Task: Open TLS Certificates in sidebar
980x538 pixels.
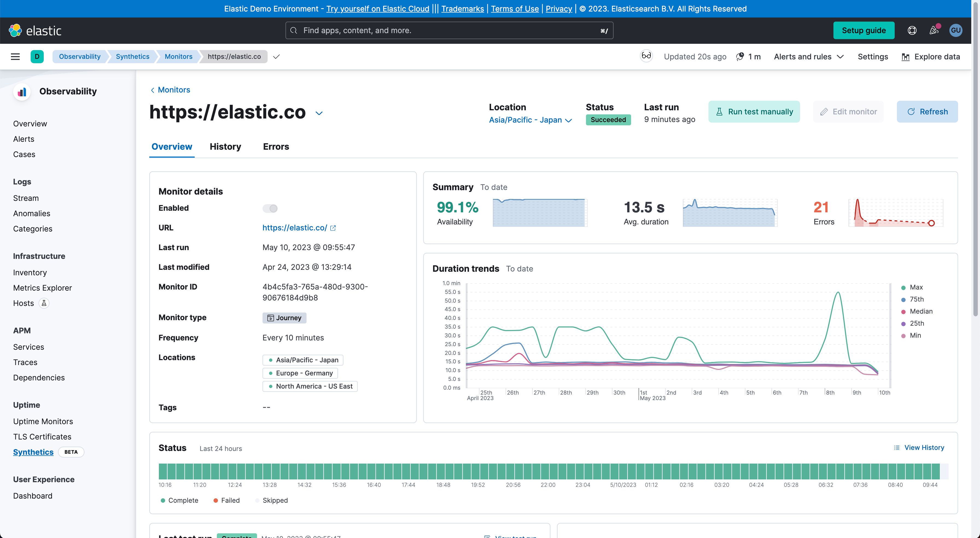Action: (x=42, y=437)
